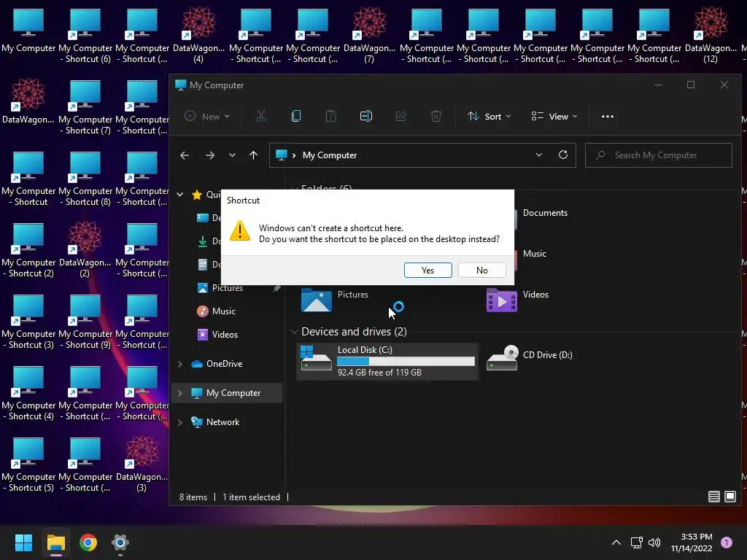The height and width of the screenshot is (560, 747).
Task: Open recent locations chevron dropdown
Action: point(232,155)
